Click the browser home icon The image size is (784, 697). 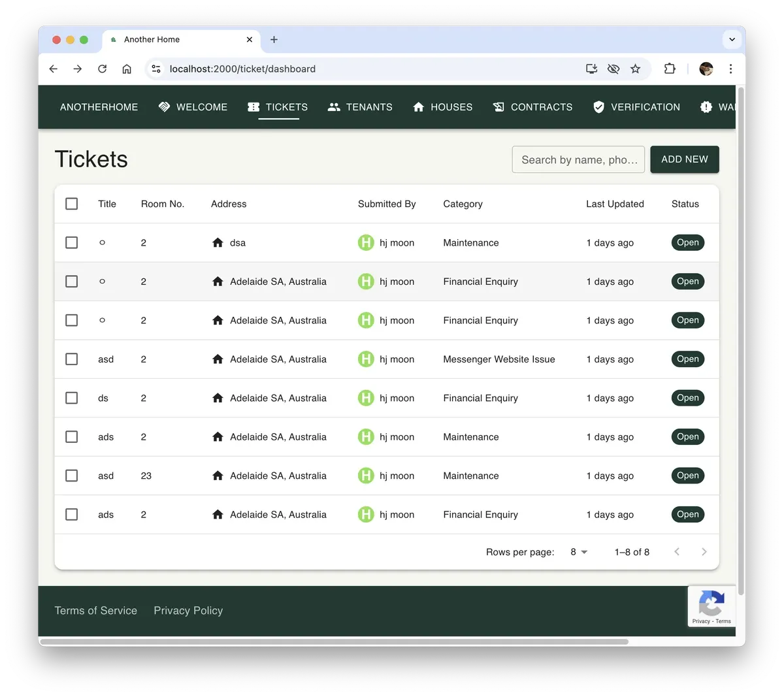127,69
